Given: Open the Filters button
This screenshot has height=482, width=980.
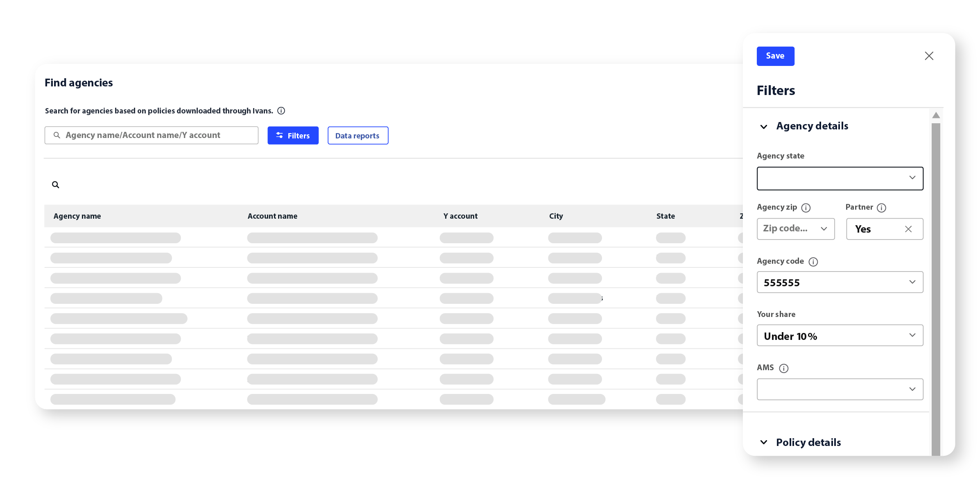Looking at the screenshot, I should coord(293,136).
